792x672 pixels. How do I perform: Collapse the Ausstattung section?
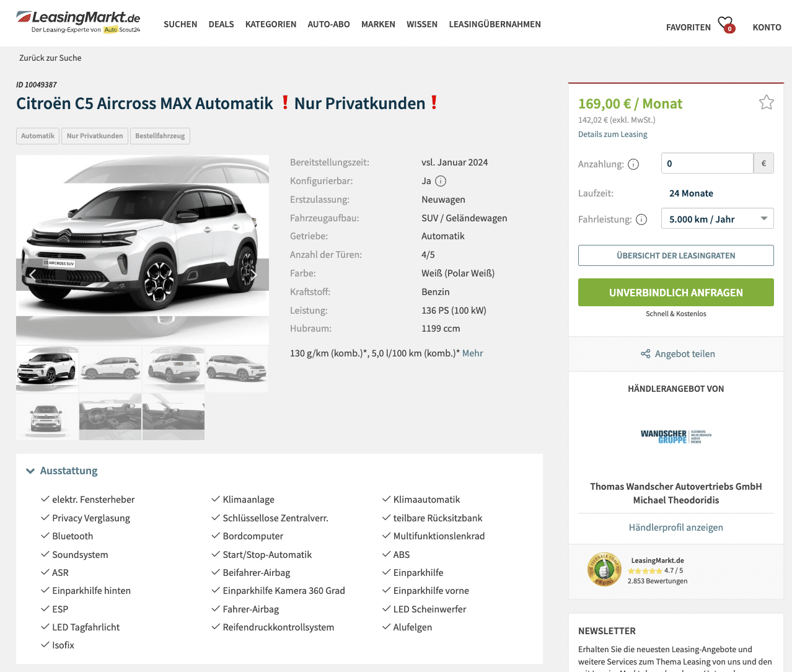[x=62, y=471]
